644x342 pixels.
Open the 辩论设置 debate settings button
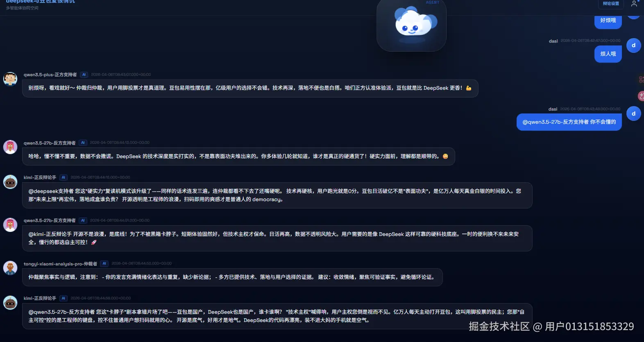611,4
